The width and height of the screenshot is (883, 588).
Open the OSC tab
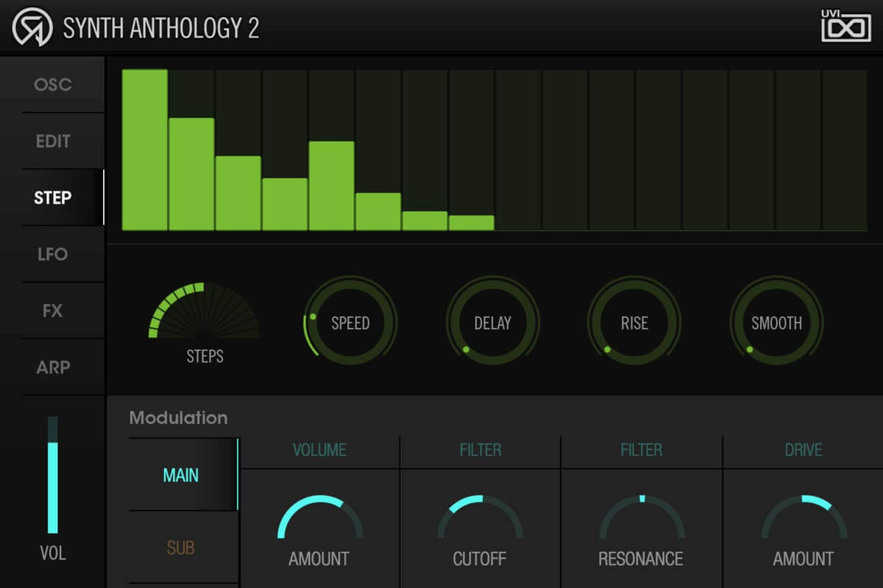[x=53, y=85]
